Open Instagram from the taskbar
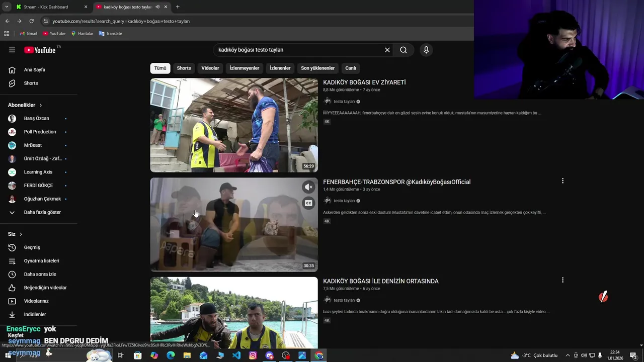Image resolution: width=644 pixels, height=362 pixels. [253, 355]
